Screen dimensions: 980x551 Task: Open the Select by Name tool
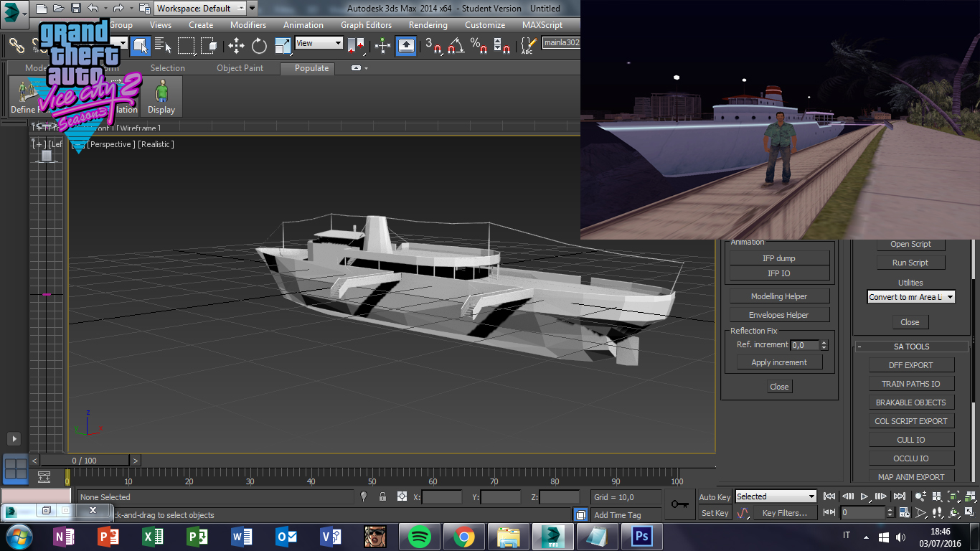coord(163,45)
